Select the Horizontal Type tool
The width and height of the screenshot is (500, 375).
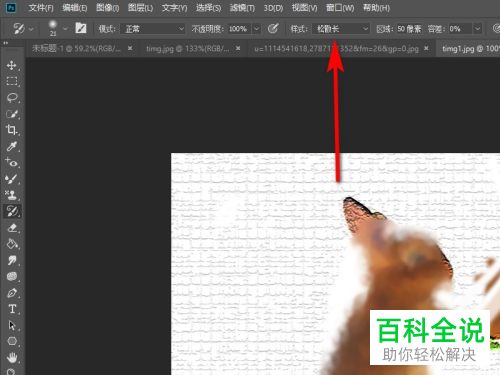tap(12, 309)
